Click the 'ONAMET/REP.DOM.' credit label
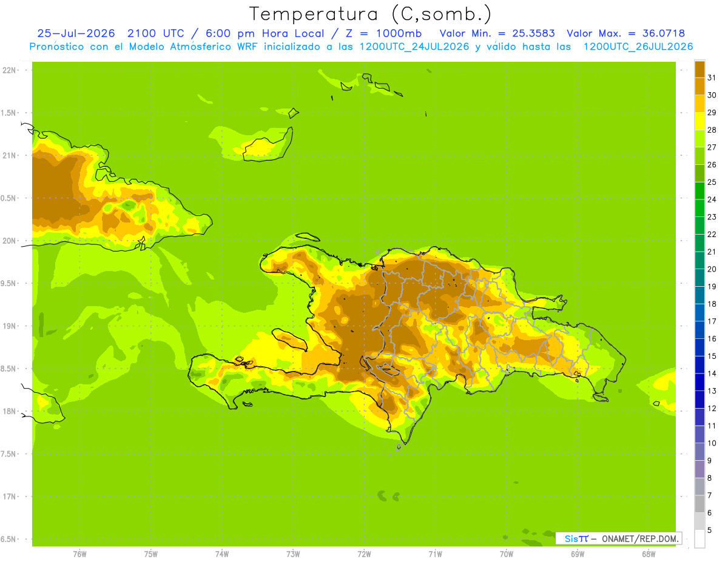The height and width of the screenshot is (562, 728). coord(641,538)
